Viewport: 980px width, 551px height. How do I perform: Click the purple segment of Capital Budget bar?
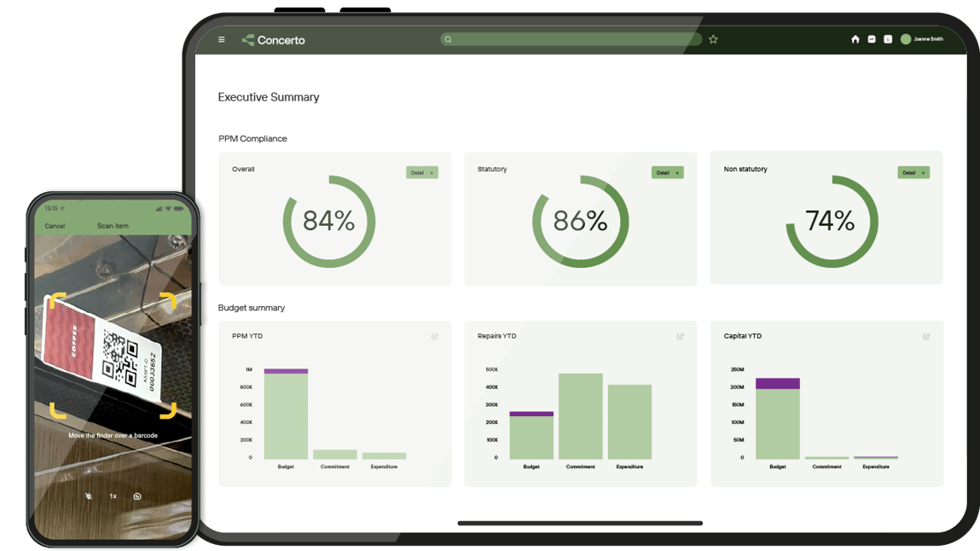click(778, 384)
